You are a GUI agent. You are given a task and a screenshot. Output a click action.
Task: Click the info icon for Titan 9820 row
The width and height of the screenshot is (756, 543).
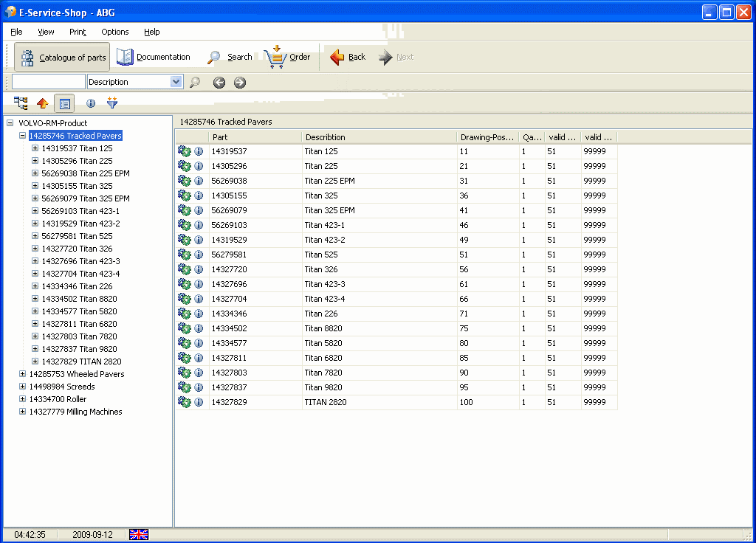click(x=199, y=387)
